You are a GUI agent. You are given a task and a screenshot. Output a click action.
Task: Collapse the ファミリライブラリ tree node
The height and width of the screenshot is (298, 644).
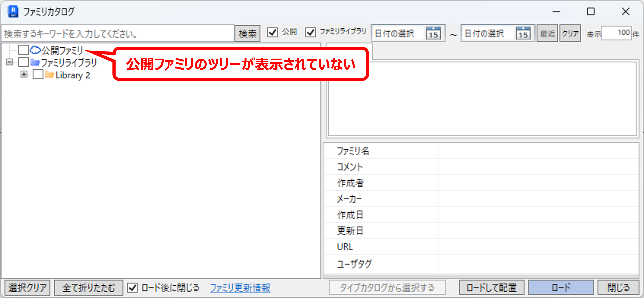[x=9, y=62]
